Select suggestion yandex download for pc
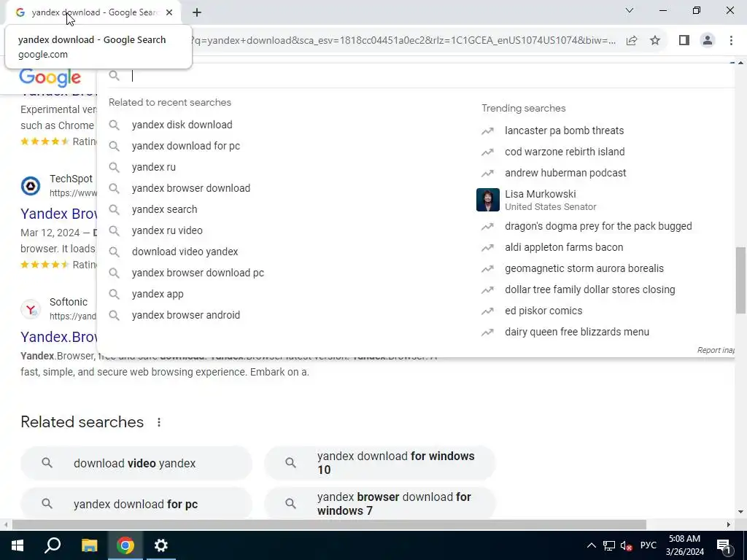 (x=186, y=146)
